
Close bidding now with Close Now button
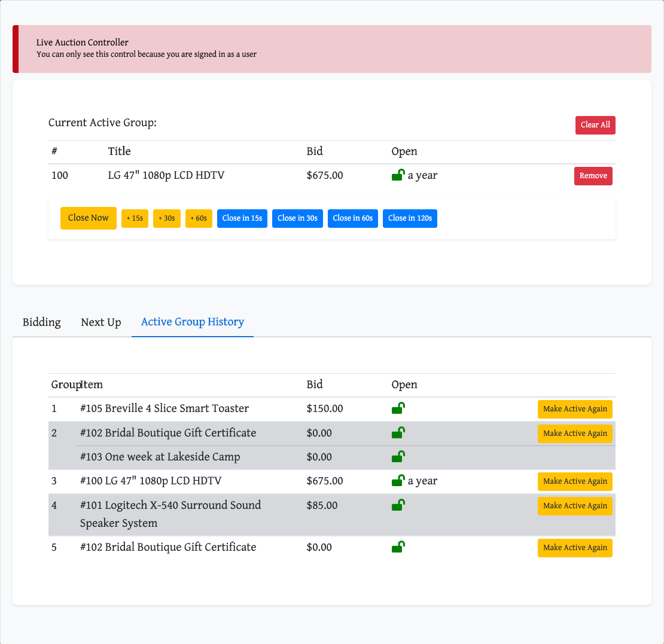click(x=88, y=218)
